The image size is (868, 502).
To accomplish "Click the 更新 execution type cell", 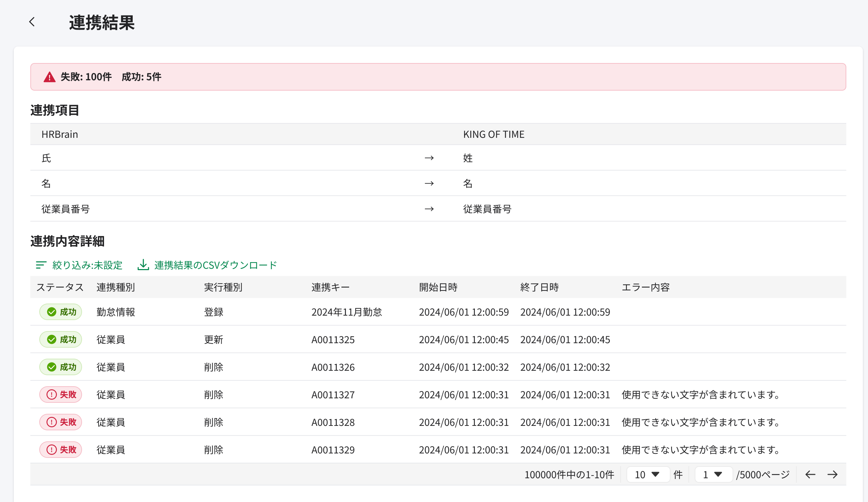I will 214,340.
